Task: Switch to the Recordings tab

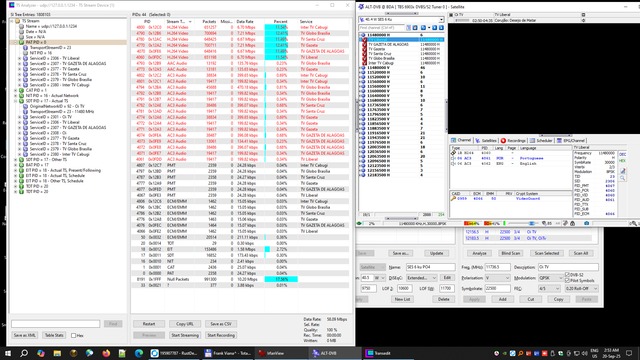Action: click(x=513, y=140)
